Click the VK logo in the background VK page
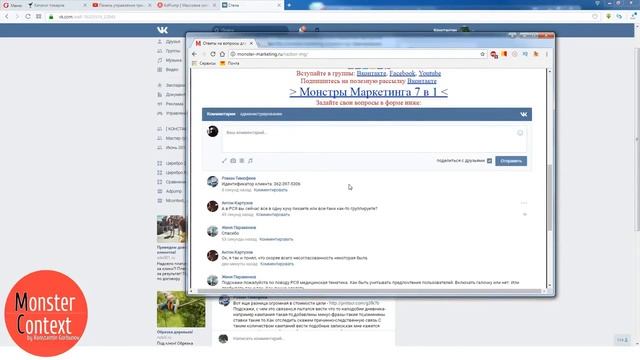The width and height of the screenshot is (640, 360). pyautogui.click(x=162, y=30)
